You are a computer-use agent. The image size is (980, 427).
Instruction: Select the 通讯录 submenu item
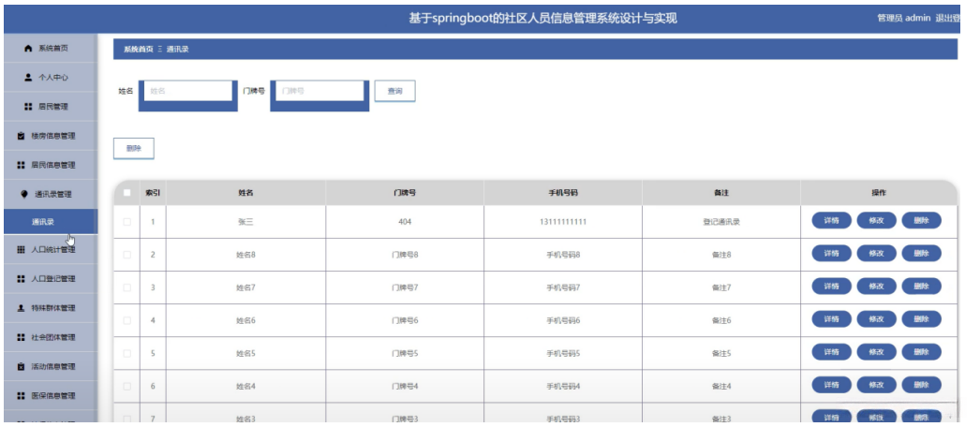[51, 222]
